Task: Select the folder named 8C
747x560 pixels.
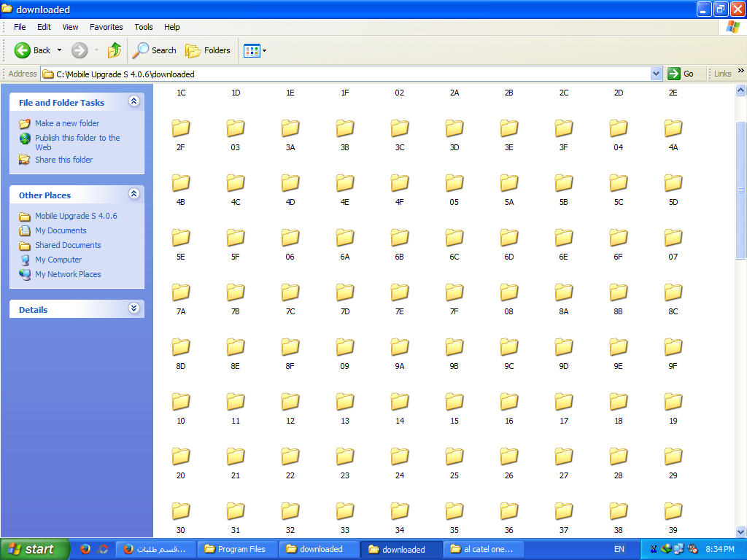Action: [673, 299]
